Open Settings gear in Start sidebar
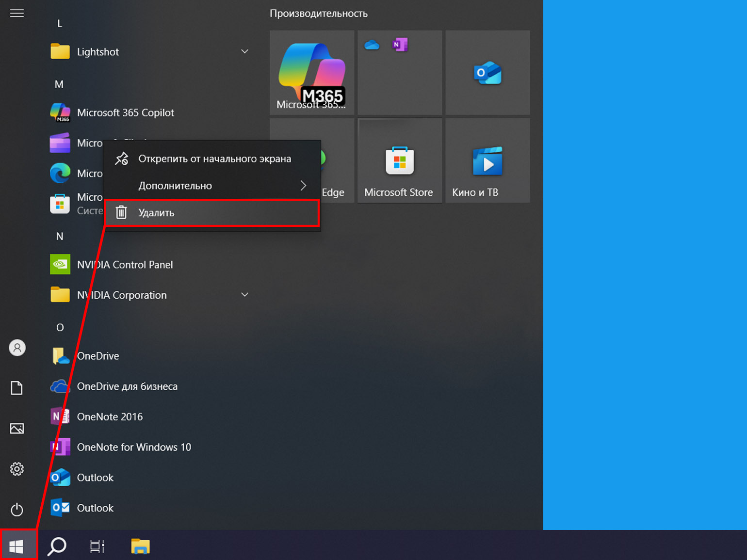747x560 pixels. [x=17, y=469]
